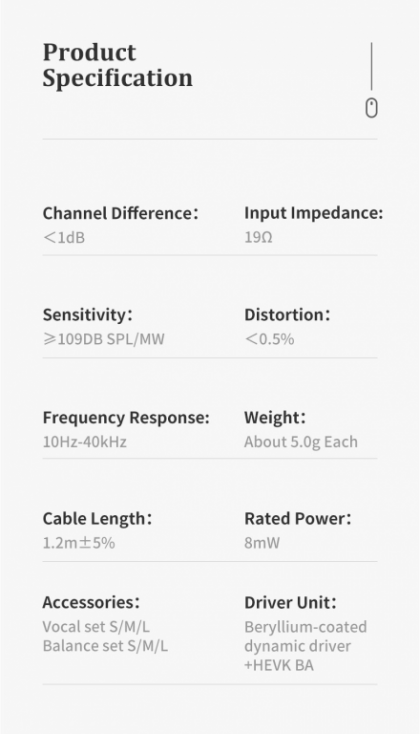Select the Channel Difference label
This screenshot has height=734, width=420.
pyautogui.click(x=120, y=213)
